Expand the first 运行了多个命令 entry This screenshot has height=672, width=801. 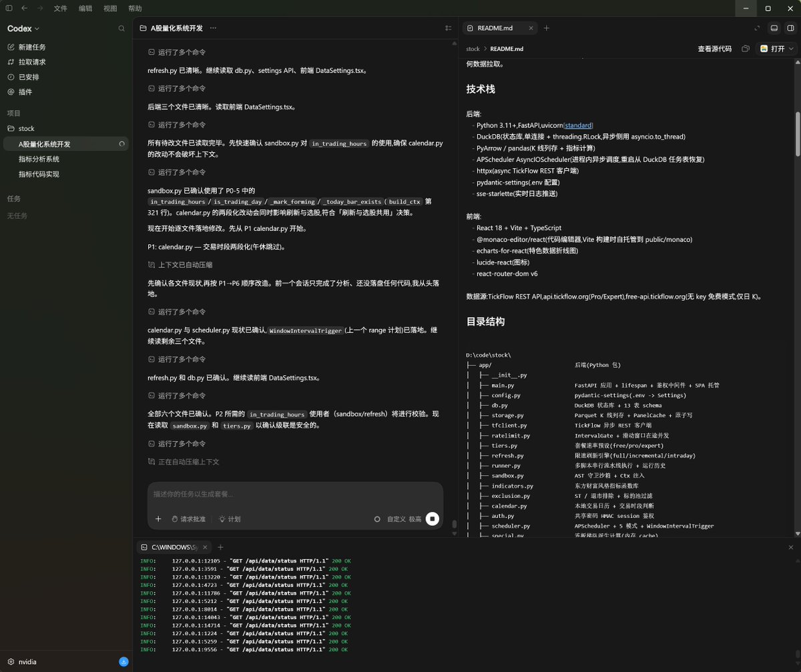pyautogui.click(x=177, y=52)
